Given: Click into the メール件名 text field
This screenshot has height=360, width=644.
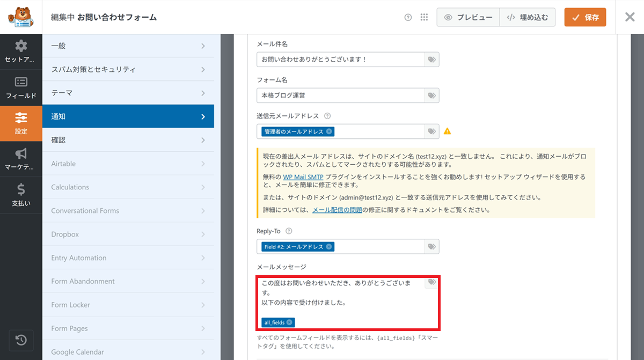Looking at the screenshot, I should pyautogui.click(x=341, y=60).
